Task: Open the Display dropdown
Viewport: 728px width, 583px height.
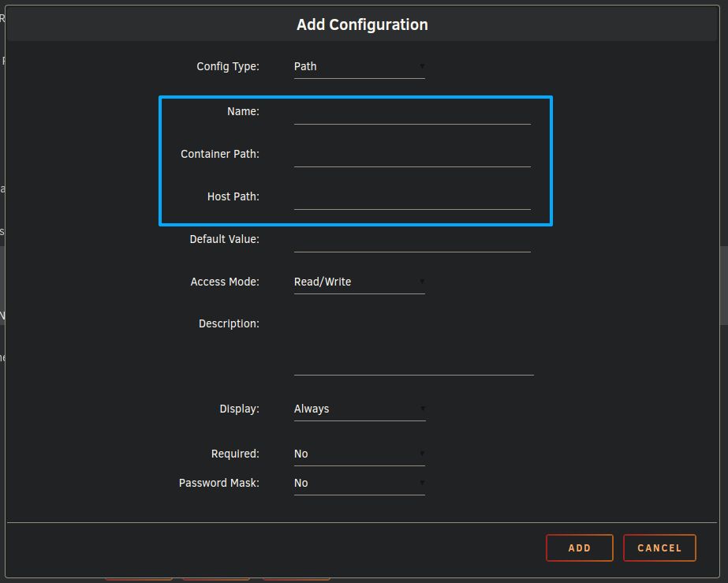Action: point(360,409)
